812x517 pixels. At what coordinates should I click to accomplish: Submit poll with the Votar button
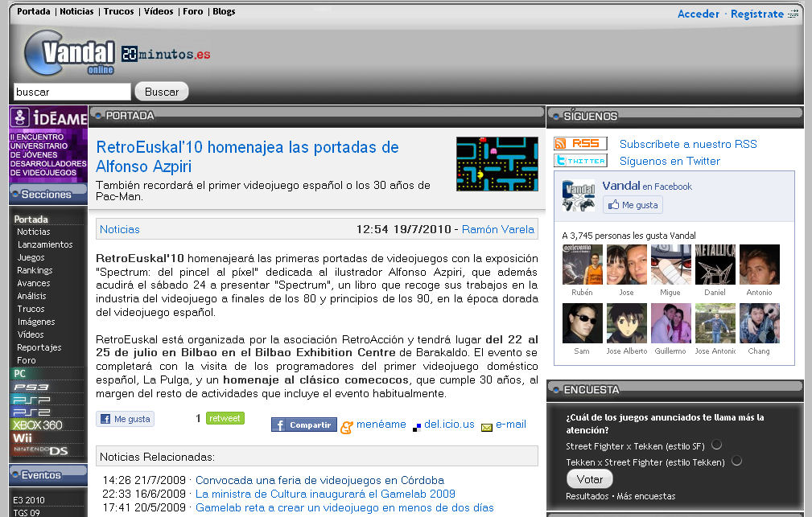tap(590, 479)
